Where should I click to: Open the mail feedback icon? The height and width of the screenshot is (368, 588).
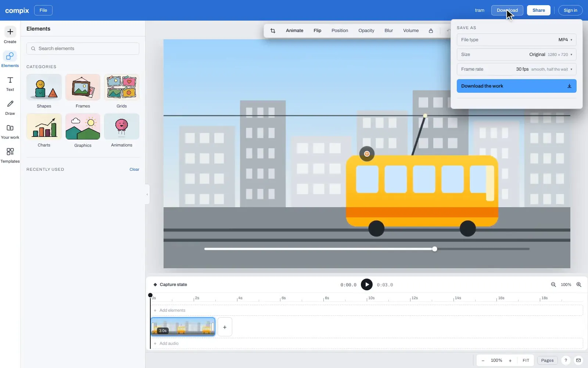[x=578, y=360]
